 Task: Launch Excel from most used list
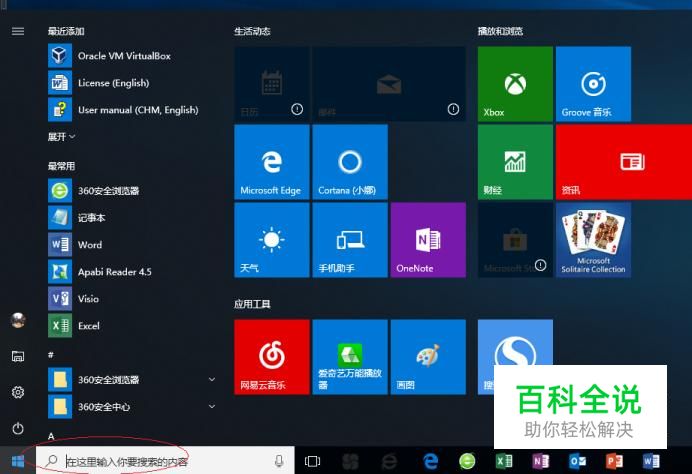click(132, 326)
